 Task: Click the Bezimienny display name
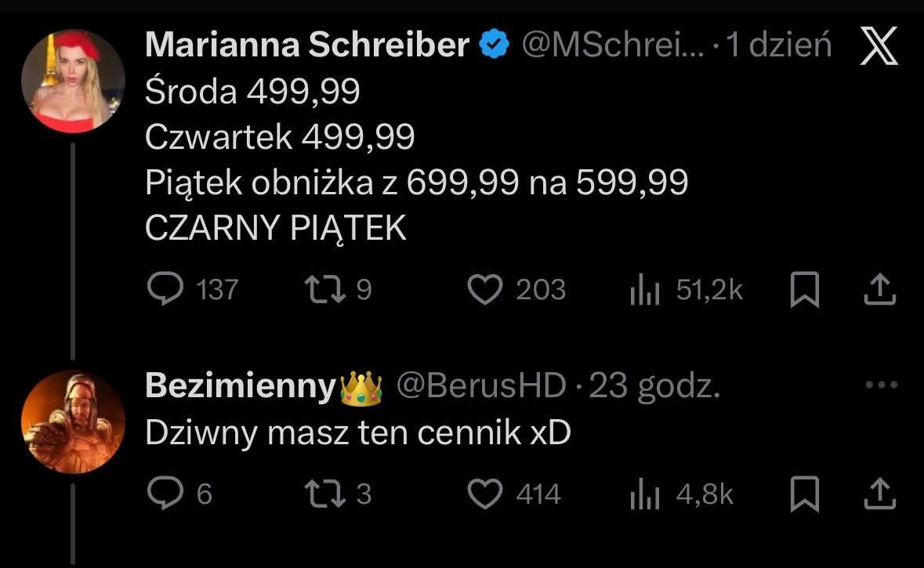click(x=241, y=385)
